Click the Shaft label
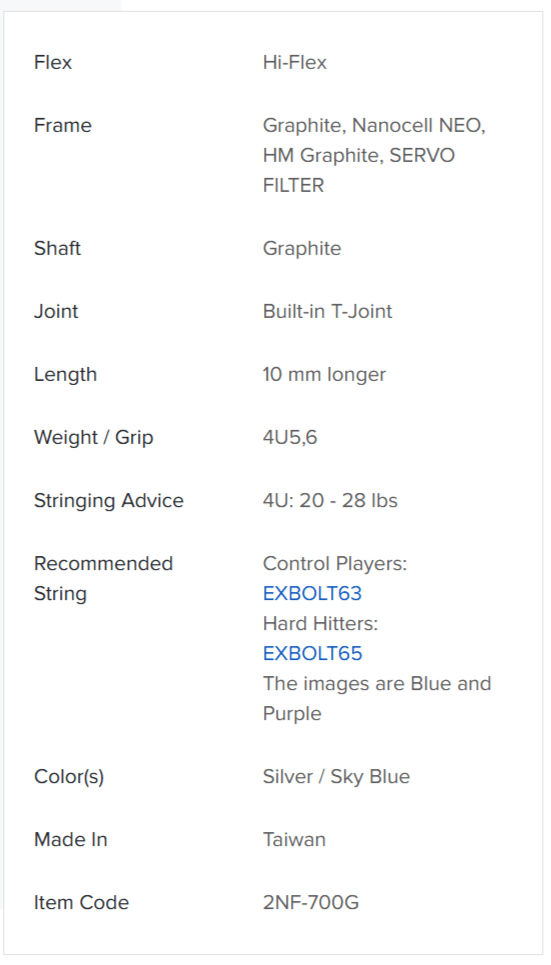 (x=57, y=248)
